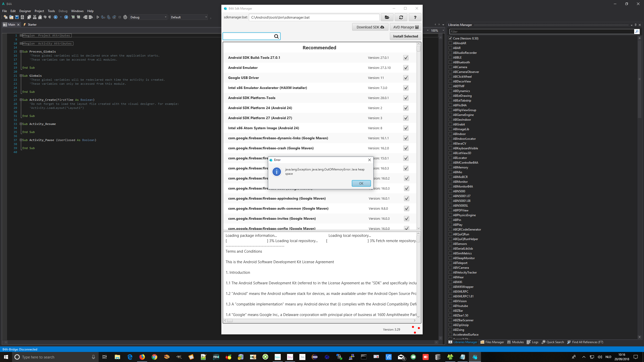This screenshot has height=362, width=644.
Task: Uncheck Android SDK Build-Tools 27.0.1 package
Action: (406, 58)
